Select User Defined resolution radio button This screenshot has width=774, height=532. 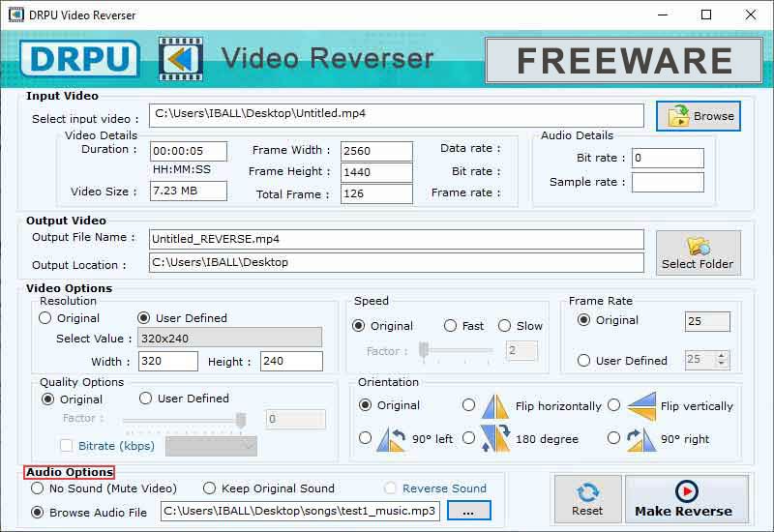coord(143,318)
